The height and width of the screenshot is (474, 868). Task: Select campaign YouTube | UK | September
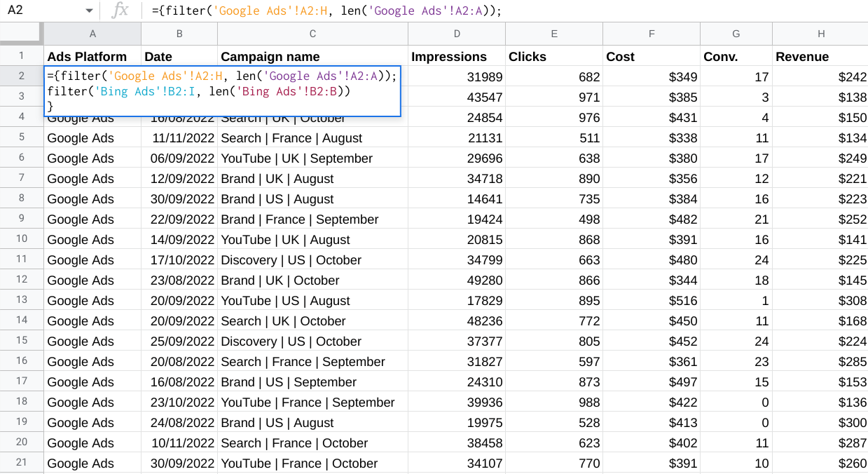312,158
